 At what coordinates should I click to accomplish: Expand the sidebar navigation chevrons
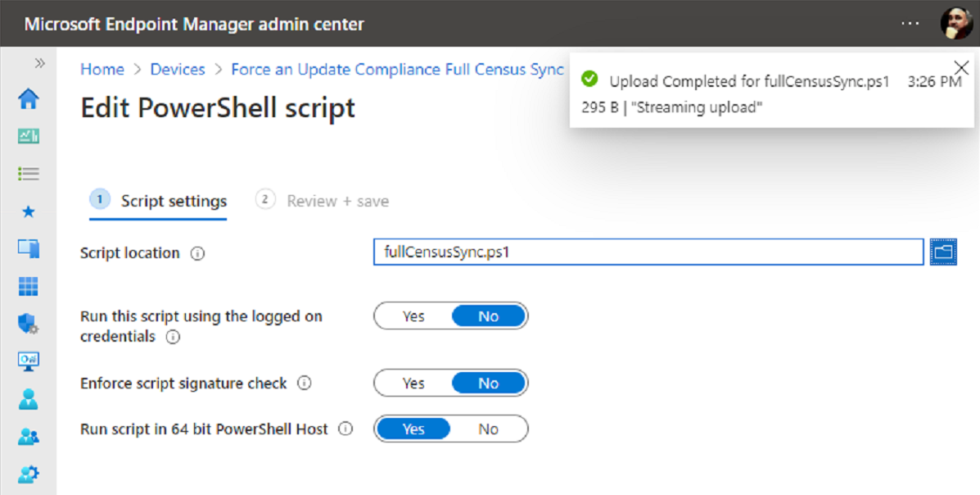40,63
